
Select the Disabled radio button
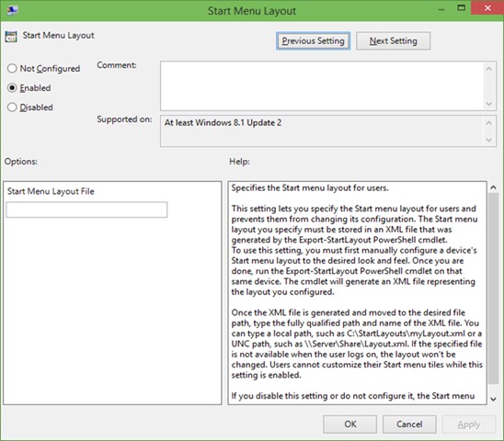pos(12,107)
